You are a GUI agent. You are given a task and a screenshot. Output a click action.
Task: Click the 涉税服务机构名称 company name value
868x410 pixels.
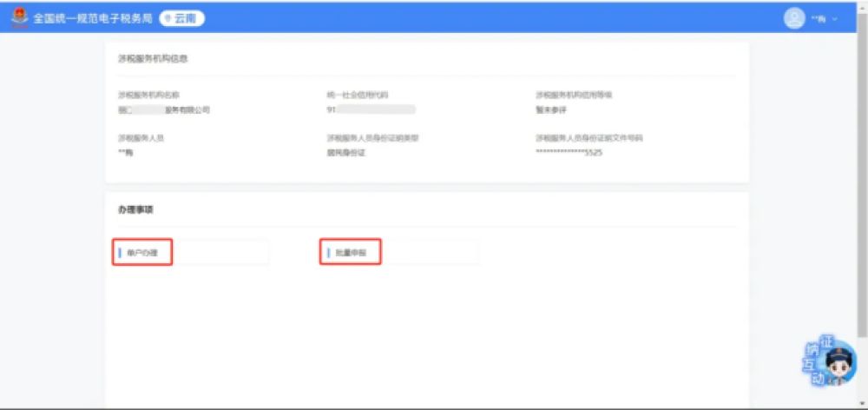(164, 109)
